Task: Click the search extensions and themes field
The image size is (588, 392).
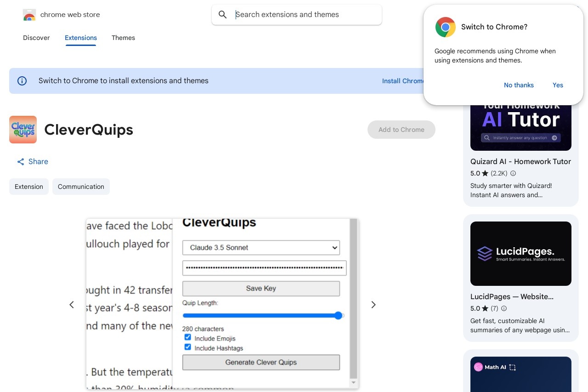Action: coord(297,15)
